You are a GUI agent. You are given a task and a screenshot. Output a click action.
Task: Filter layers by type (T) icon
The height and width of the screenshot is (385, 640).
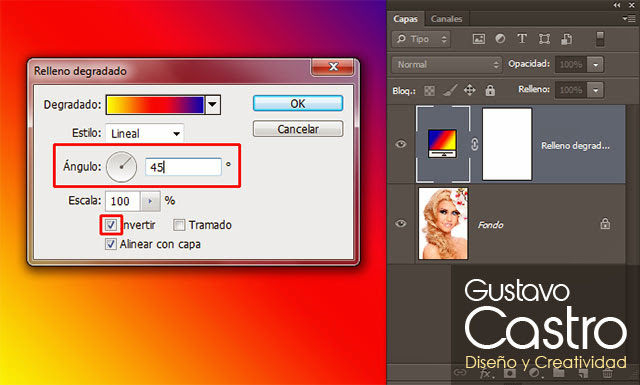tap(522, 39)
